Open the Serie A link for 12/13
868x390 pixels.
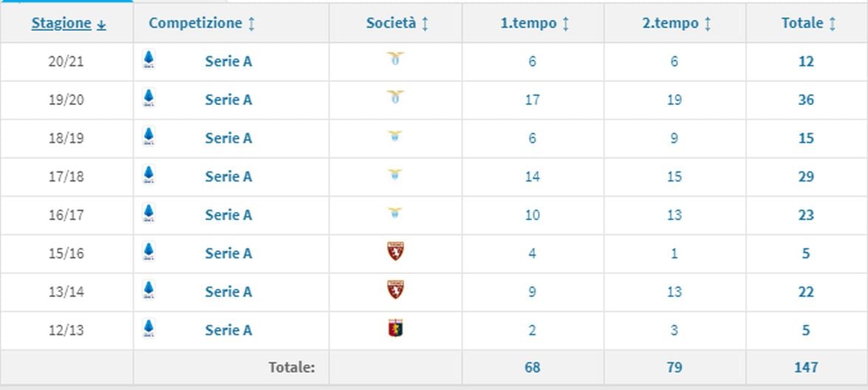click(x=228, y=330)
